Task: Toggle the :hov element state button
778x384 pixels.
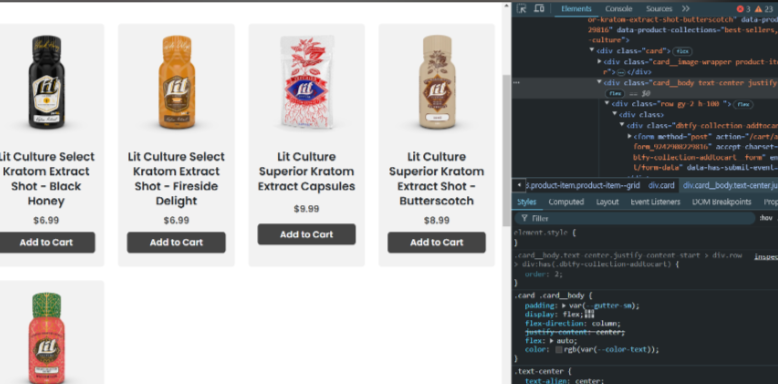Action: 767,218
